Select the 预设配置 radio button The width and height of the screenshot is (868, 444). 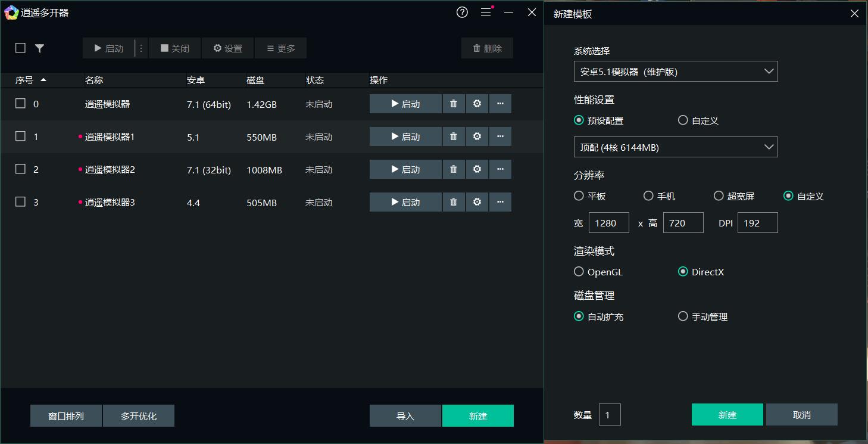pyautogui.click(x=578, y=120)
